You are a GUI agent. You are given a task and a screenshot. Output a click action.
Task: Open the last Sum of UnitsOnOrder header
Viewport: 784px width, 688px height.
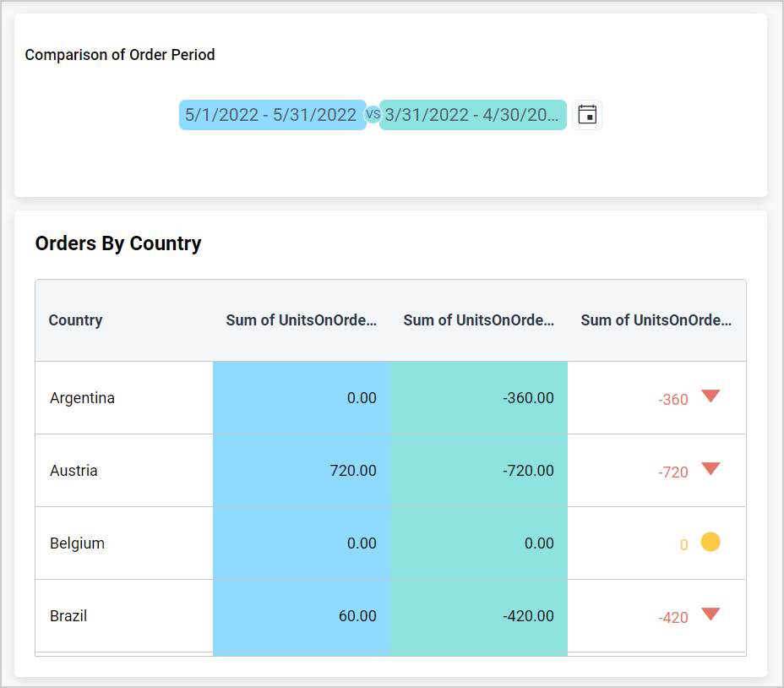(656, 320)
